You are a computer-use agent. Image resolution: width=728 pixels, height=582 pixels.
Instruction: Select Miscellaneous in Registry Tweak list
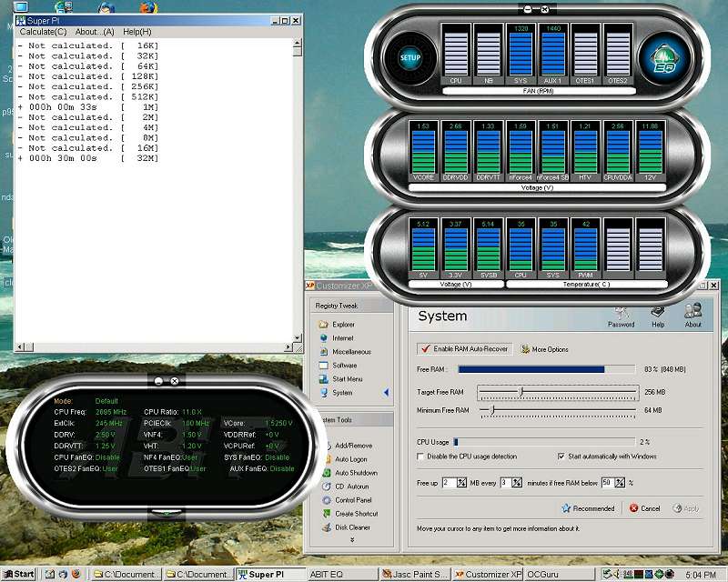(x=345, y=352)
